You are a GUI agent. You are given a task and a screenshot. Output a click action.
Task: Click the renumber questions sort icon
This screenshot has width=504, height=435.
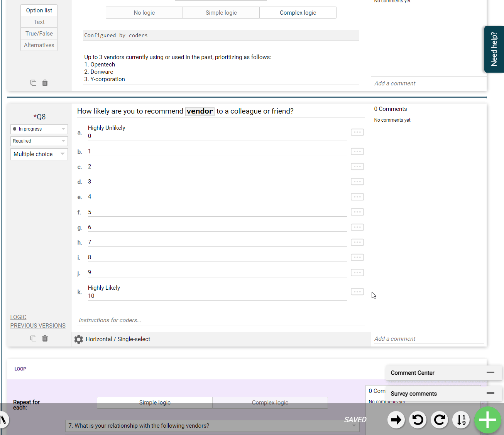click(x=461, y=420)
